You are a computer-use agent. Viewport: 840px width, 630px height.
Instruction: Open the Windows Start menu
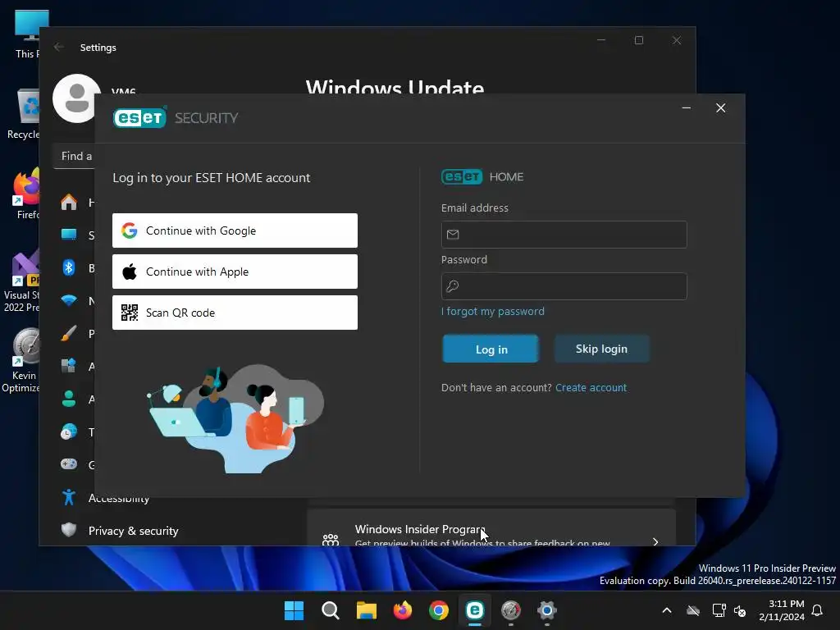[294, 610]
